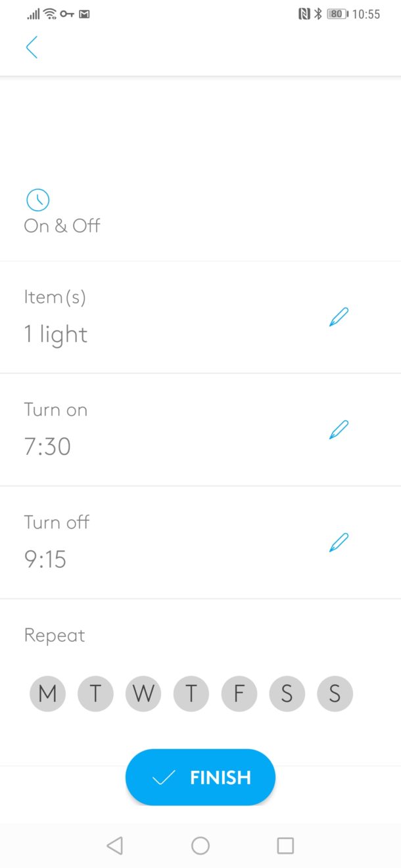Edit the Turn on time with pencil icon
Image resolution: width=401 pixels, height=868 pixels.
click(337, 429)
